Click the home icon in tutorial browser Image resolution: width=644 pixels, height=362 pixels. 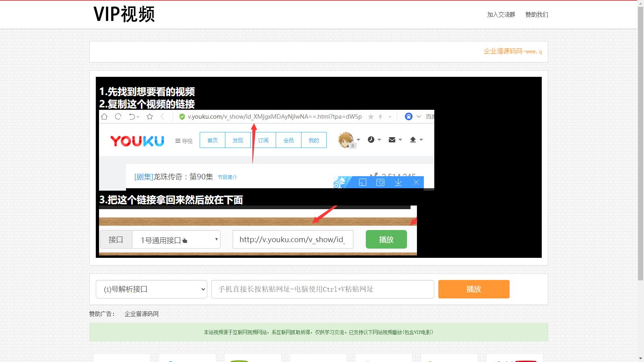click(104, 117)
